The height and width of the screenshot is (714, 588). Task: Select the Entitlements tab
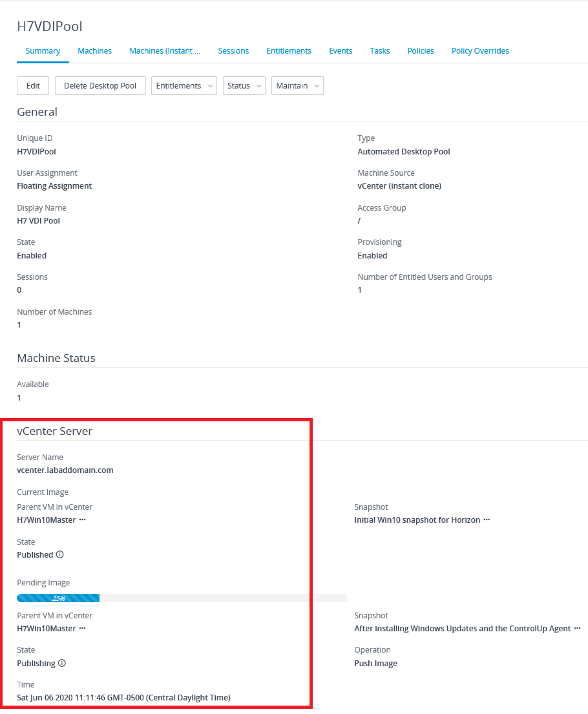coord(289,51)
